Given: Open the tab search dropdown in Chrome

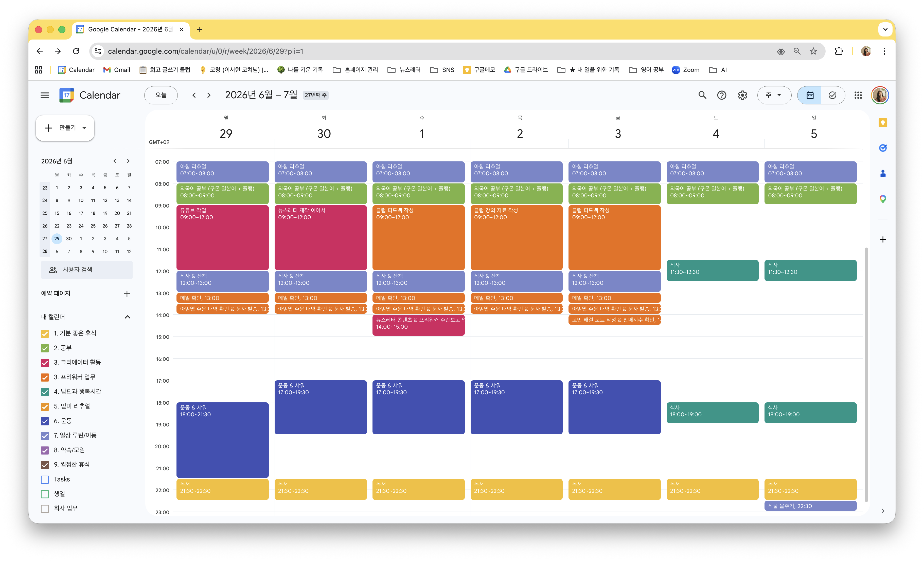Looking at the screenshot, I should click(885, 29).
